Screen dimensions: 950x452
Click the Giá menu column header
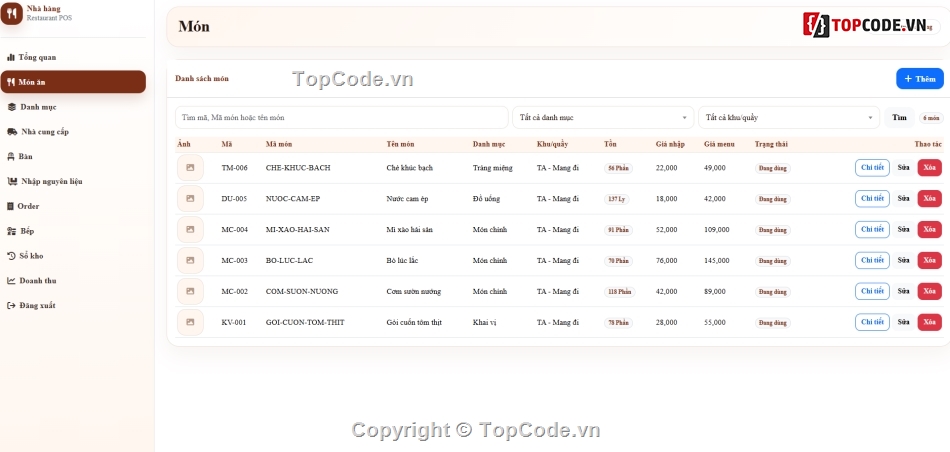tap(719, 144)
